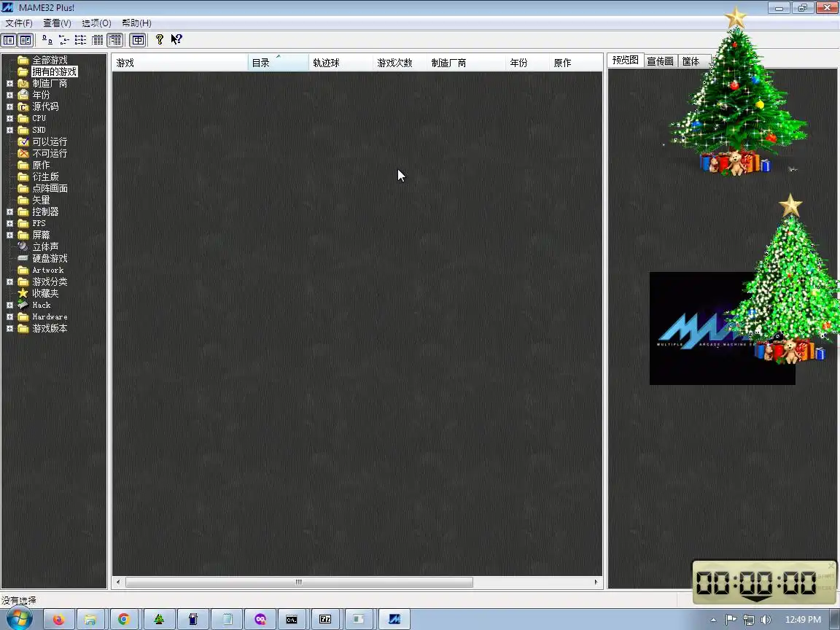Click the game list scrollbar right arrow
Image resolution: width=840 pixels, height=630 pixels.
tap(596, 583)
